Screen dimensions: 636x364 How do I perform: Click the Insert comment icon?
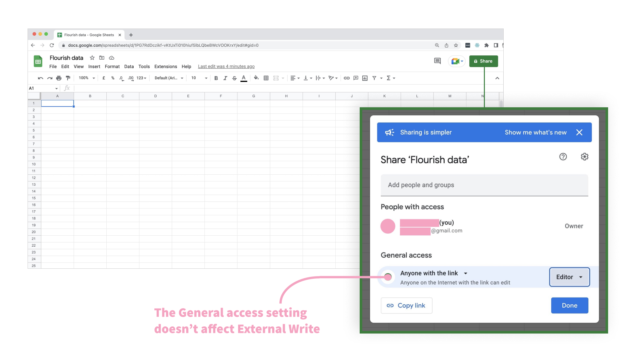(356, 78)
